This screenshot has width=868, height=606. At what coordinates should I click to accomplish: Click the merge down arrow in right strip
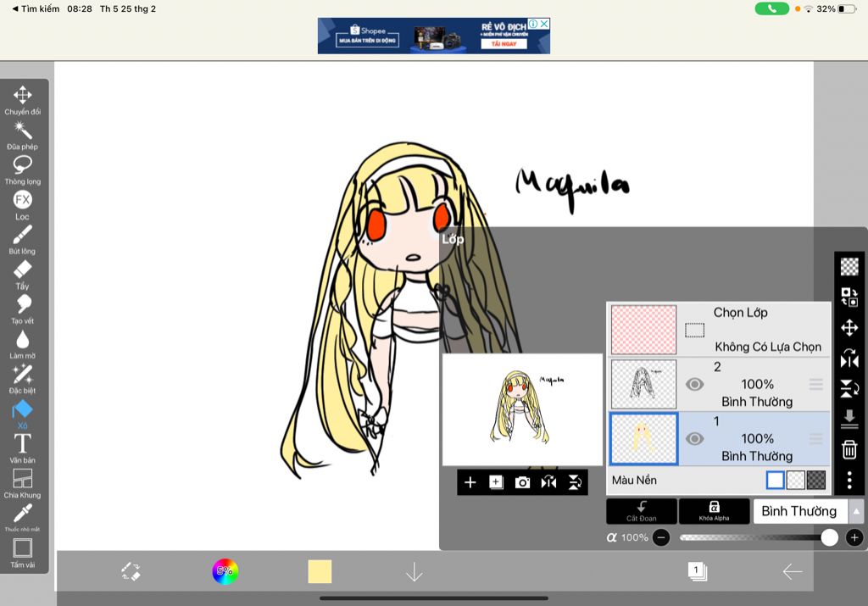tap(849, 419)
